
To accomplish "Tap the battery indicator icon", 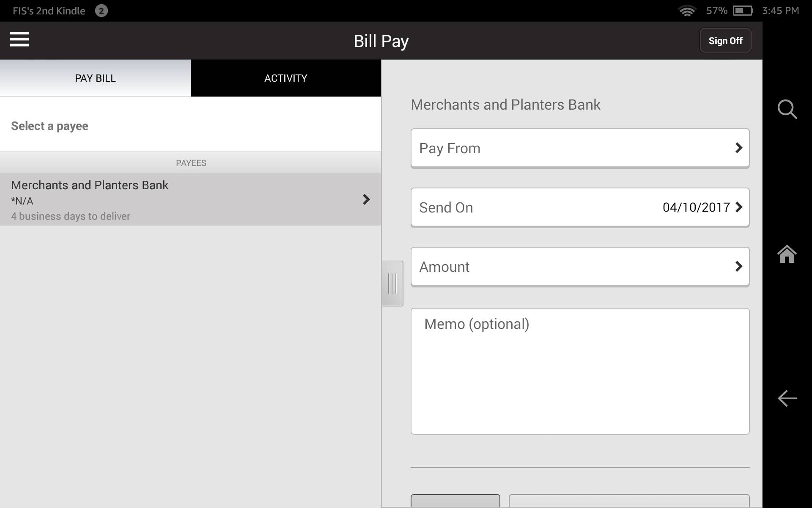I will (743, 11).
